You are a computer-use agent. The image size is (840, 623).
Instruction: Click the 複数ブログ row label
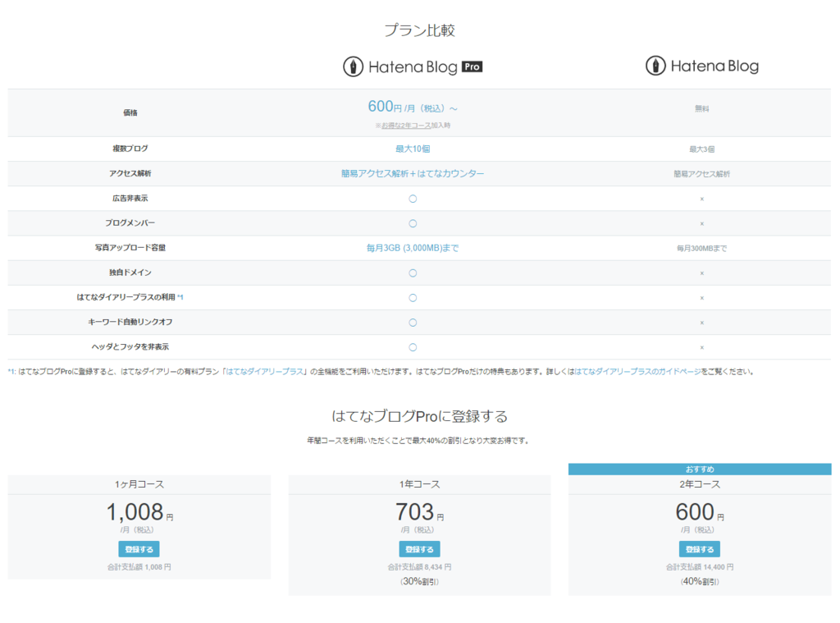click(130, 149)
